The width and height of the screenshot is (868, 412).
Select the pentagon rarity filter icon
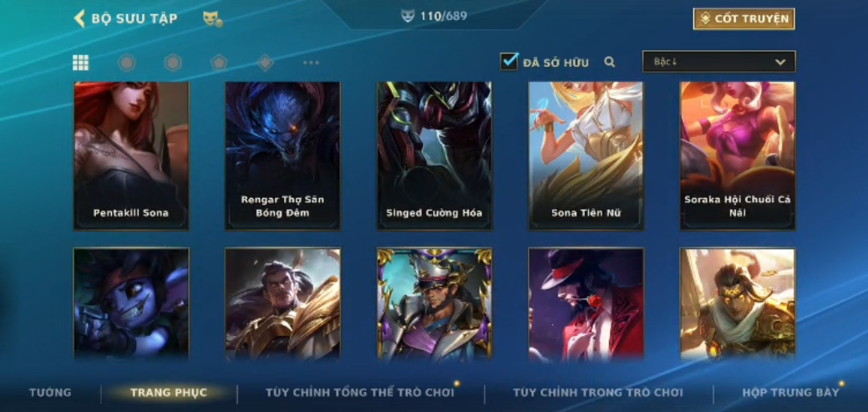pos(219,63)
